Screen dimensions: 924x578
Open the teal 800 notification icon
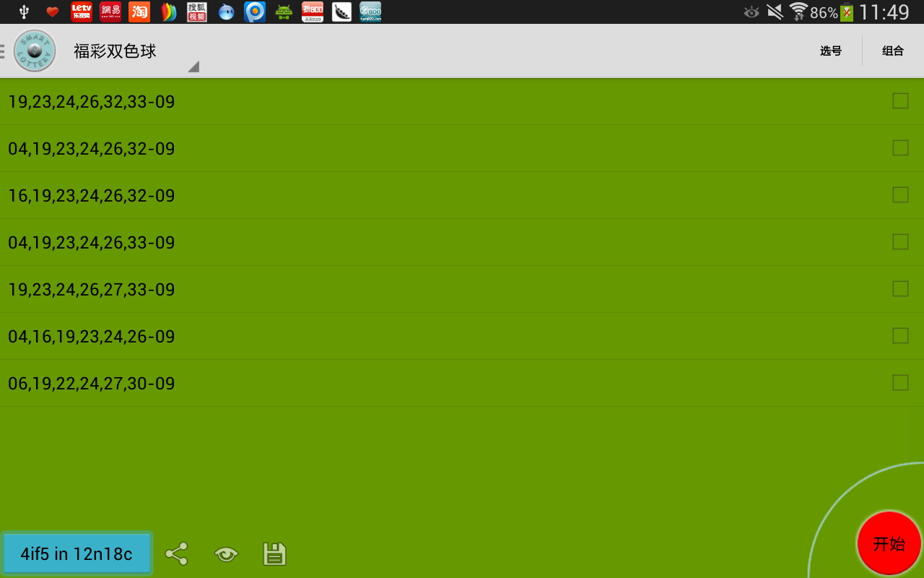click(370, 12)
